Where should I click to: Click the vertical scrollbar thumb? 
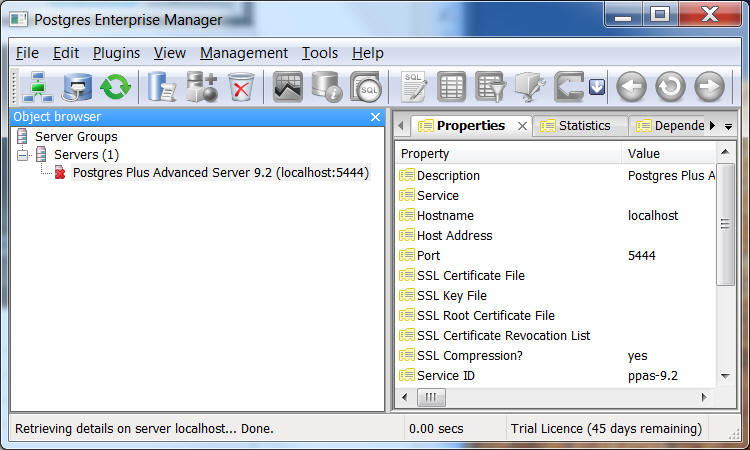coord(725,224)
